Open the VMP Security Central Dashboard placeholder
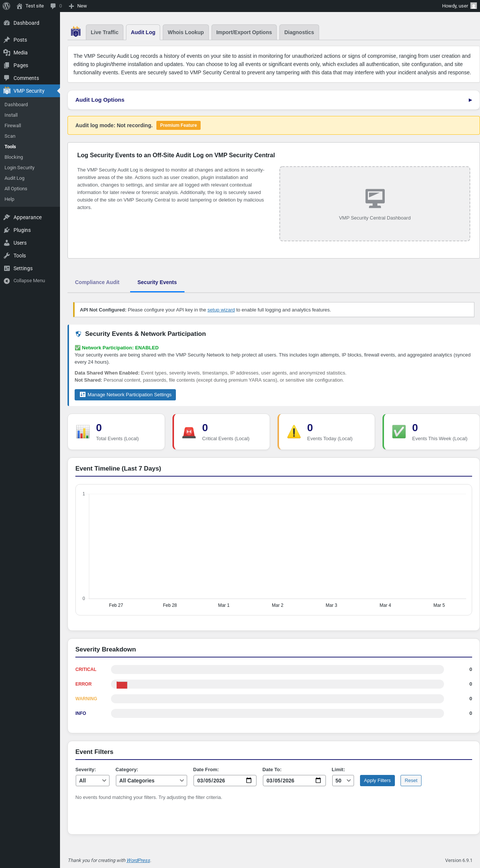Screen dimensions: 480x868 coord(375,204)
